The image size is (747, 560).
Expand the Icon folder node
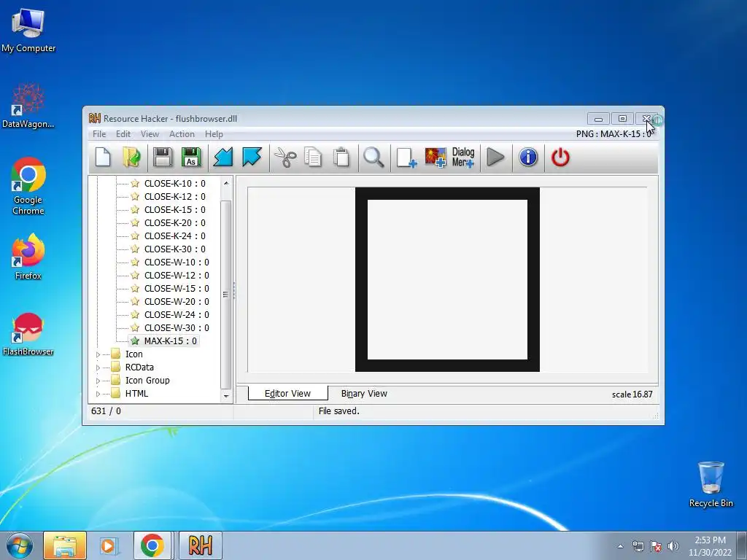click(98, 354)
